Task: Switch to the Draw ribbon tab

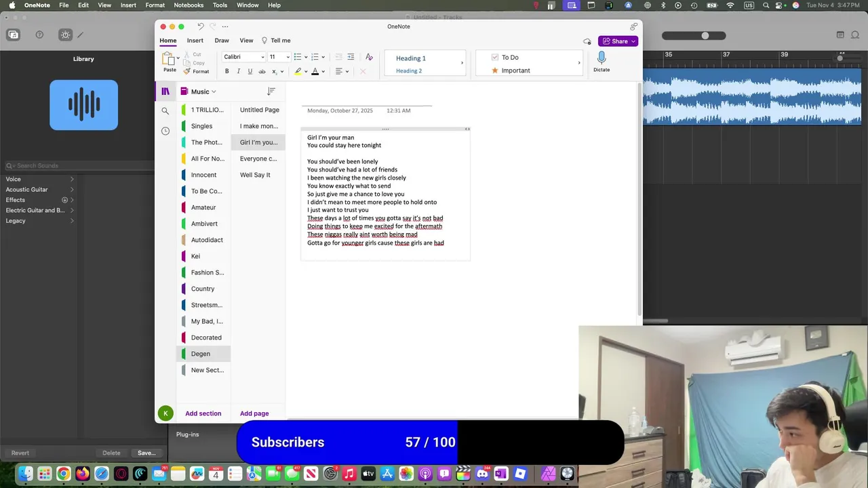Action: tap(222, 41)
